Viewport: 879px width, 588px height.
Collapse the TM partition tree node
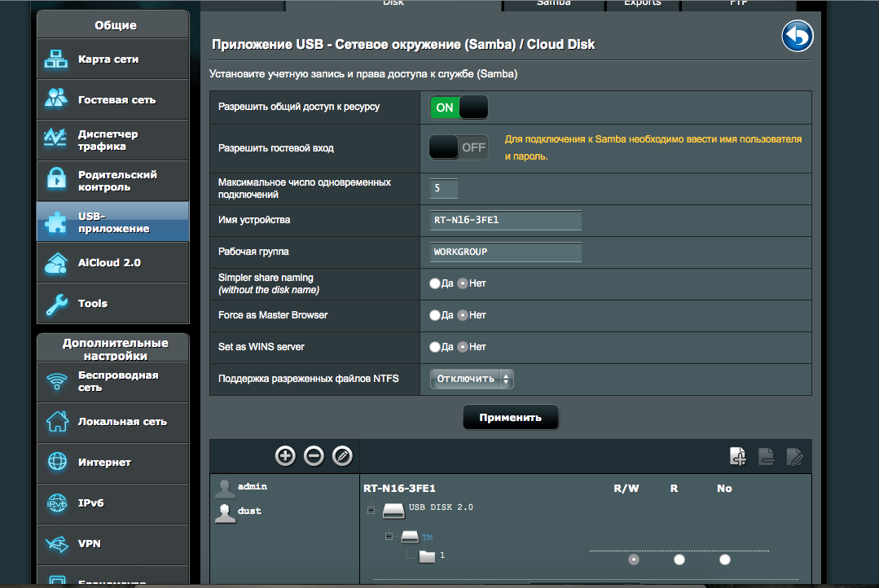pos(389,537)
